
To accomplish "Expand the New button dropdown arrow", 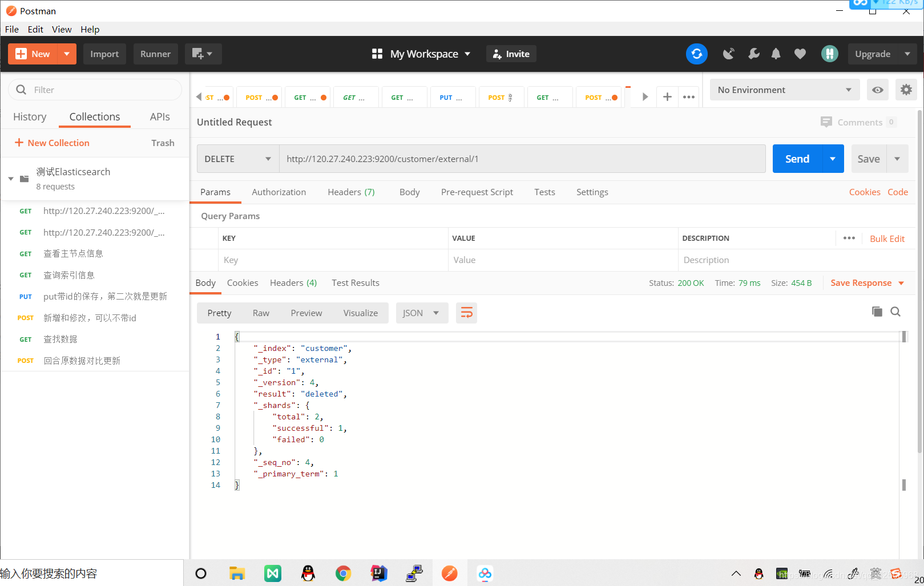I will 67,54.
